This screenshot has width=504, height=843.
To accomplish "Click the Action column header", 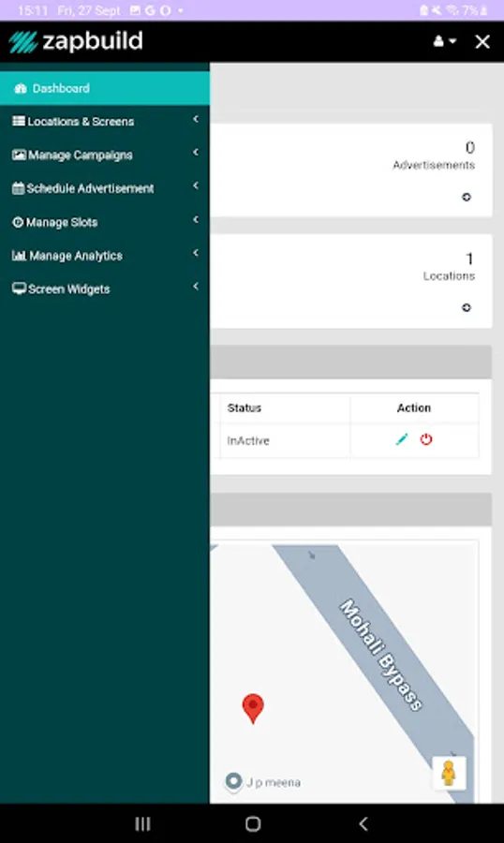I will pos(414,408).
